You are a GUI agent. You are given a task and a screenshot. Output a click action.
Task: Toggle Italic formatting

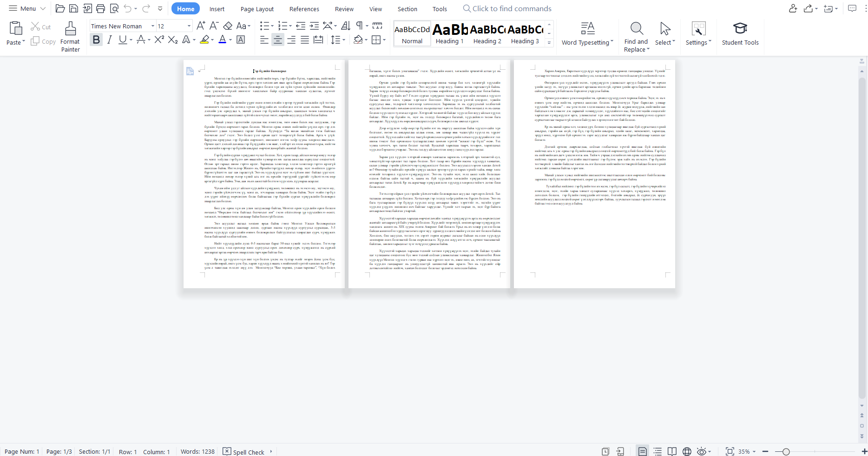coord(109,40)
